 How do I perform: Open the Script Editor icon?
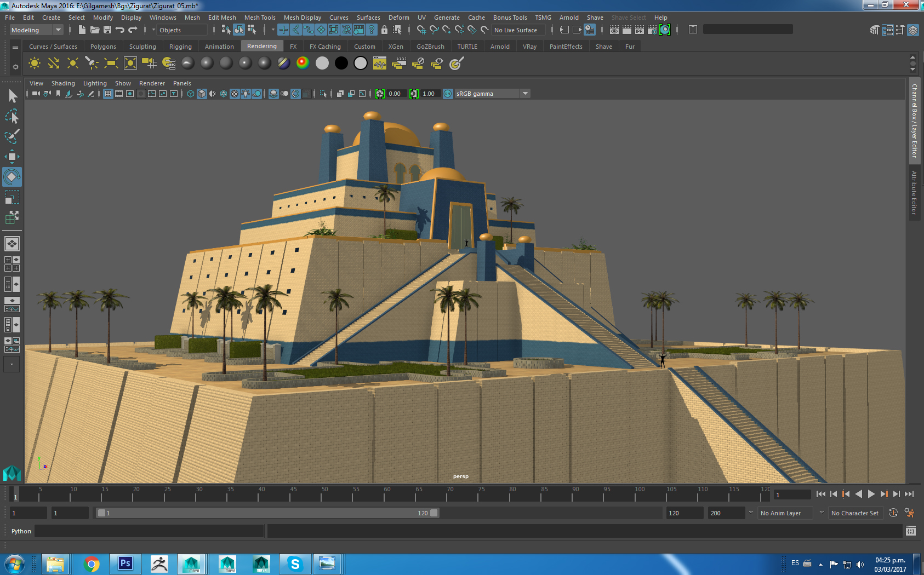[910, 531]
